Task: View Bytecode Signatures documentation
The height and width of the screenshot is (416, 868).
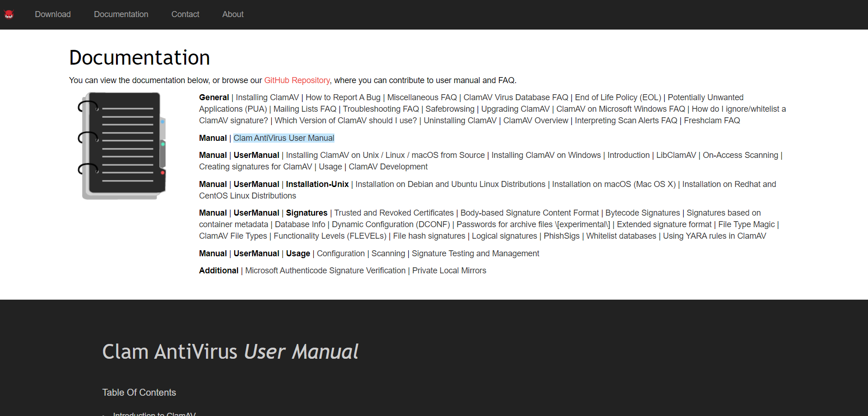Action: tap(643, 213)
